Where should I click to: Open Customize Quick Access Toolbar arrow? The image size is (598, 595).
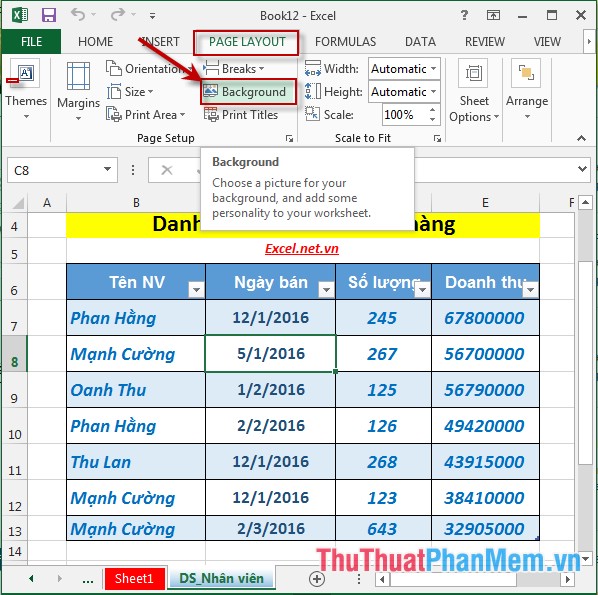tap(152, 16)
